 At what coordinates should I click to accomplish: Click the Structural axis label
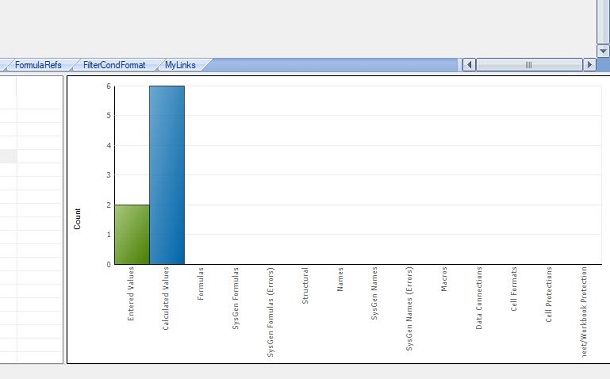click(305, 286)
